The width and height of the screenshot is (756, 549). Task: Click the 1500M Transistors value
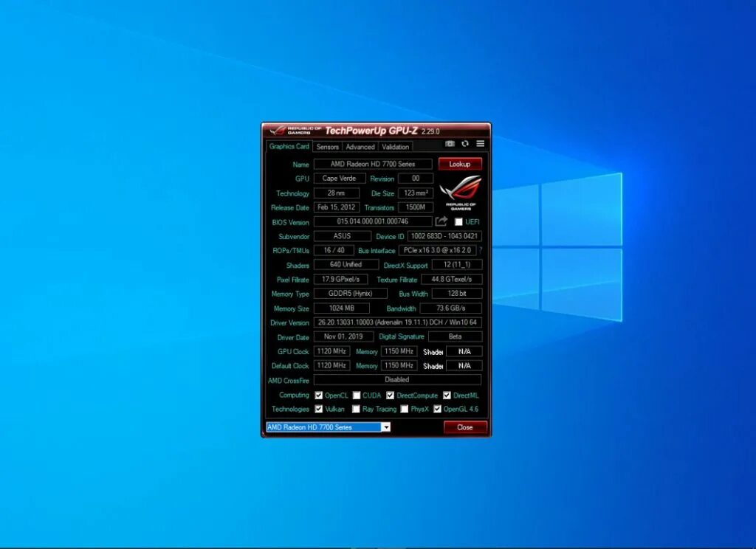point(416,207)
